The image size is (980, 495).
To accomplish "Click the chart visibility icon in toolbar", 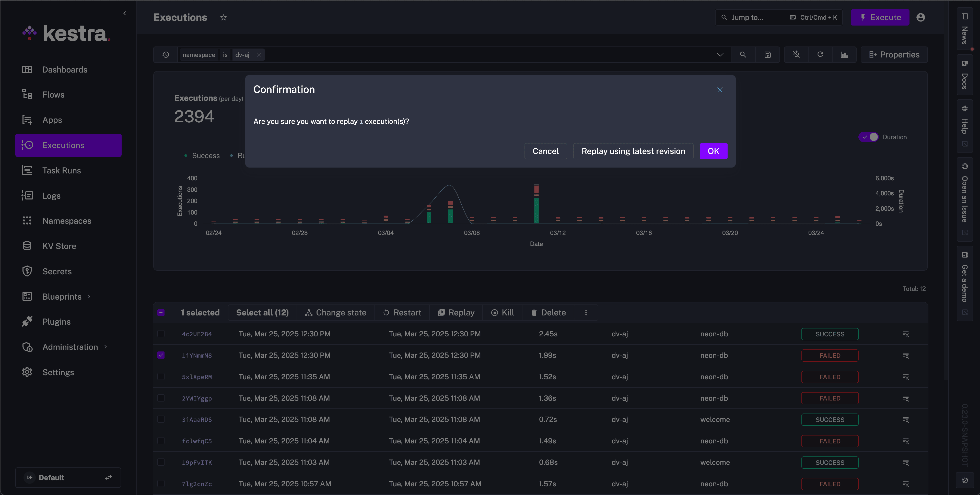I will point(844,55).
